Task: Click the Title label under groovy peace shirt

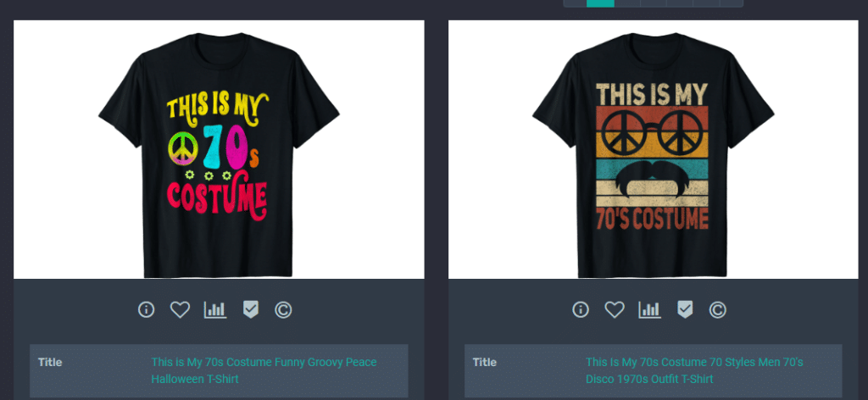Action: click(x=50, y=363)
